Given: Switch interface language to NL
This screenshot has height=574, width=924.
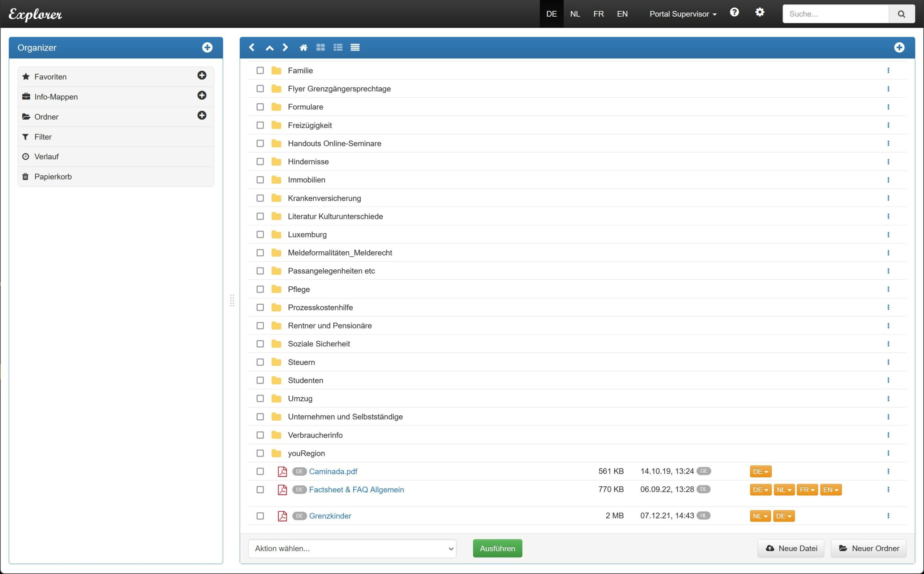Looking at the screenshot, I should tap(575, 14).
